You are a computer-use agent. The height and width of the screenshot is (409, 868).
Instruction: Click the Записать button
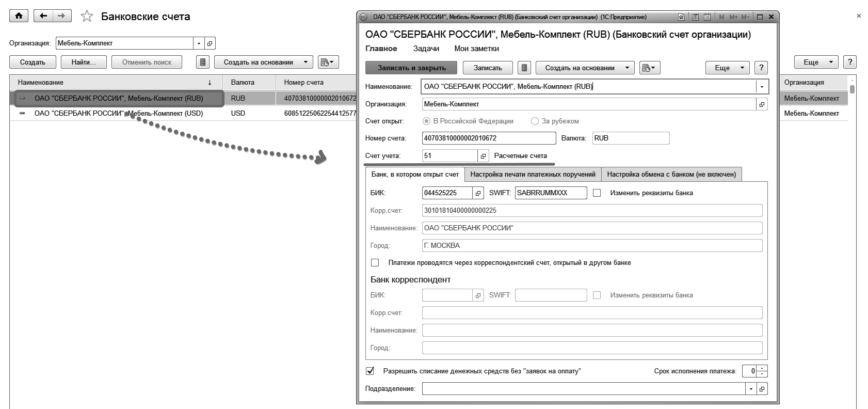488,68
